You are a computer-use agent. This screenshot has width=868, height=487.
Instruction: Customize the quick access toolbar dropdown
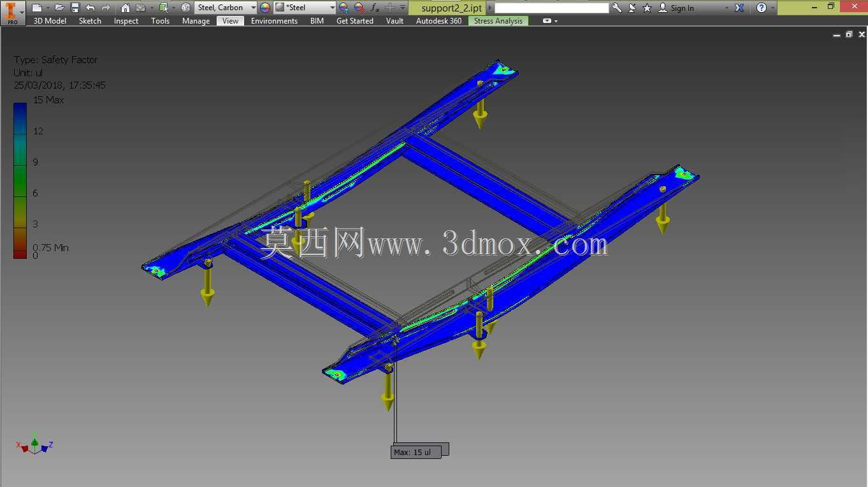403,8
